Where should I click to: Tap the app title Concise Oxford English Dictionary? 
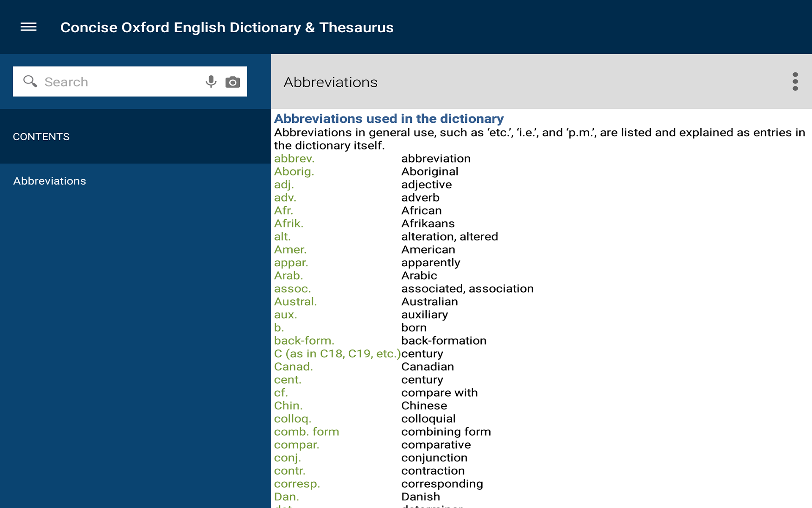(x=227, y=27)
